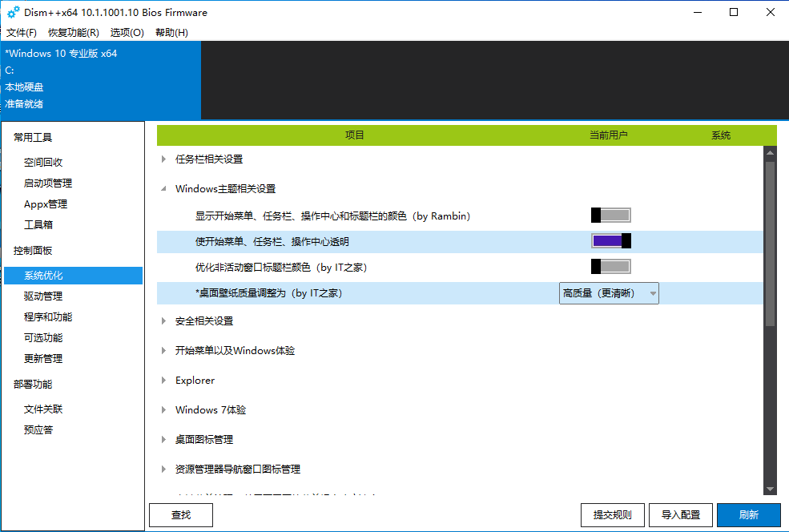Click the 刷新 refresh button
789x532 pixels.
tap(748, 515)
